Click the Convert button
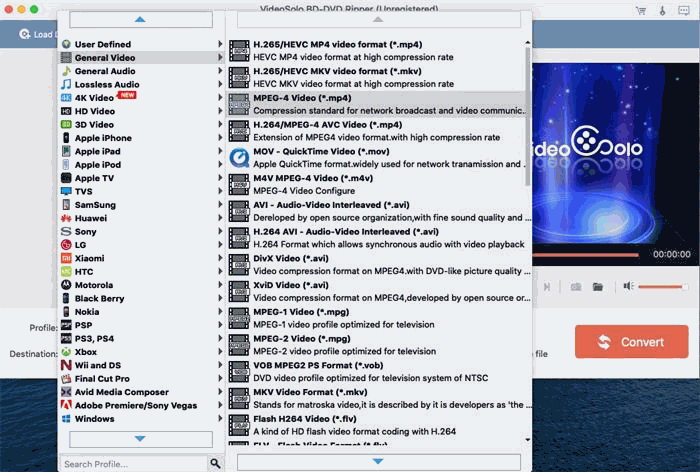Viewport: 700px width, 472px height. (x=631, y=342)
